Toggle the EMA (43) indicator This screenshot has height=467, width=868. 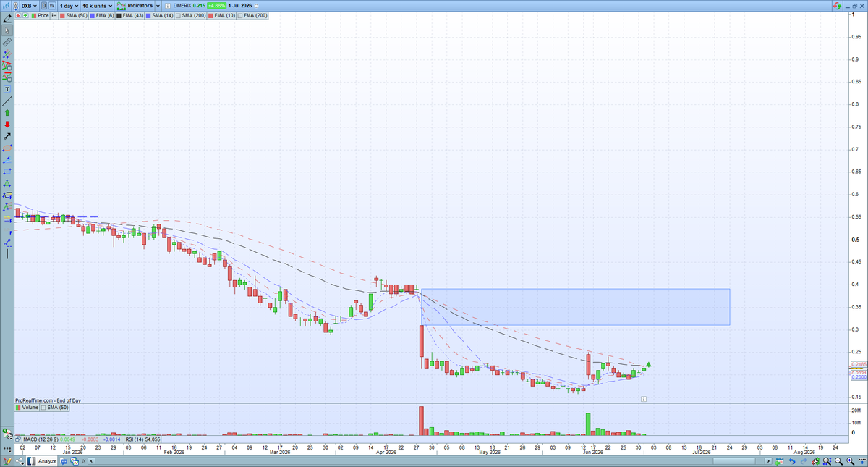pos(129,15)
